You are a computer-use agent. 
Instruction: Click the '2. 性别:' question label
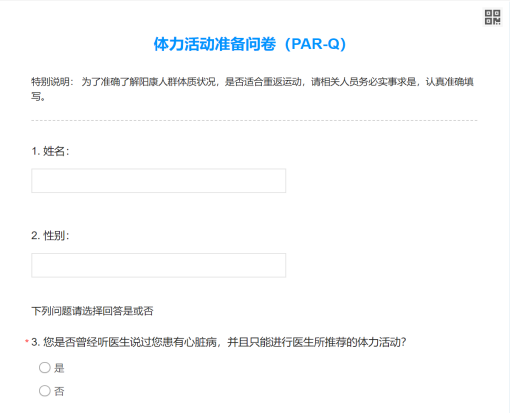[50, 236]
